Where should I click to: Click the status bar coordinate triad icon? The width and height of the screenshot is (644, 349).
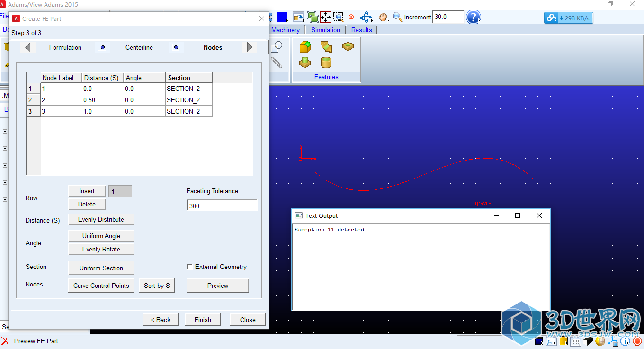551,341
